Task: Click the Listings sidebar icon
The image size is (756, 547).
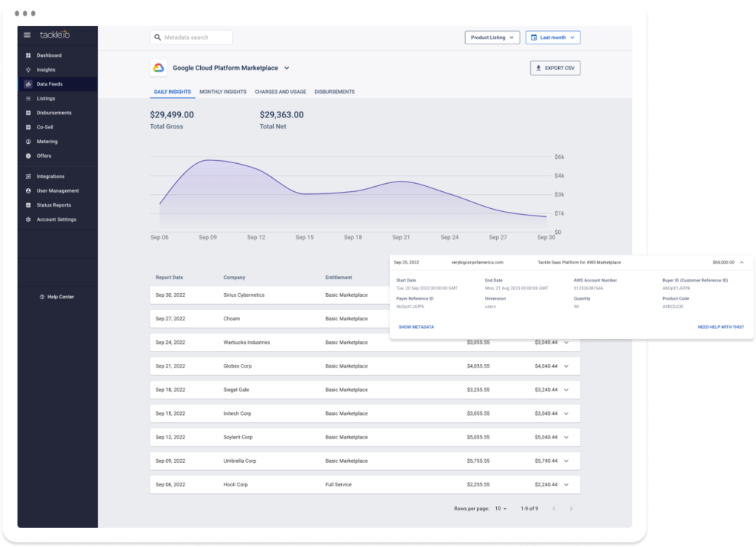Action: pyautogui.click(x=28, y=98)
